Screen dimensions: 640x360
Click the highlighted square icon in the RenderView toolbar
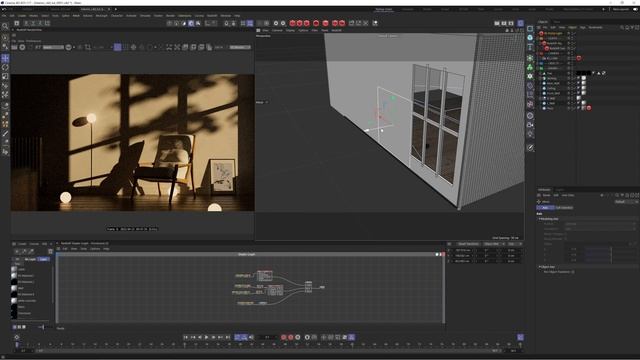118,47
